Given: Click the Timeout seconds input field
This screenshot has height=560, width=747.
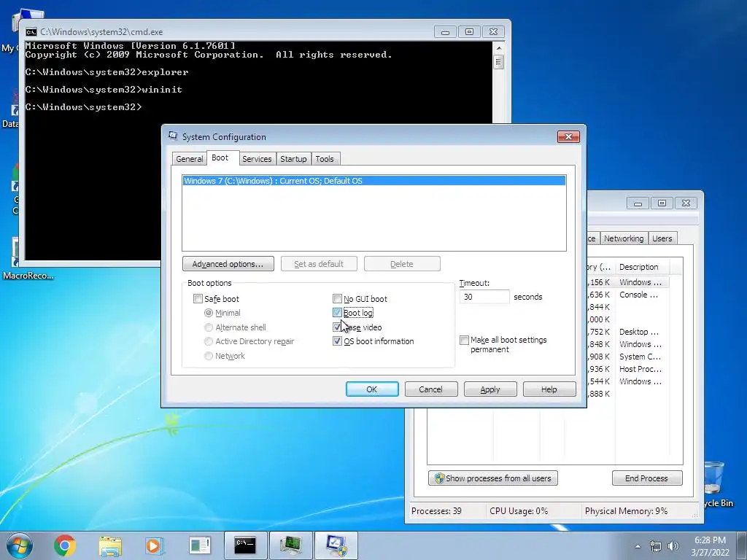Looking at the screenshot, I should (484, 297).
